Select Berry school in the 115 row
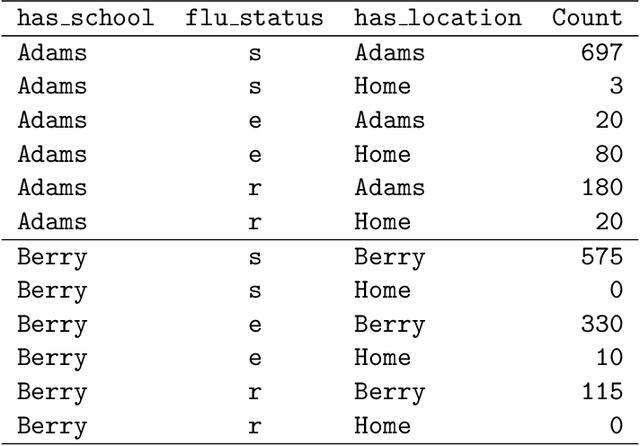This screenshot has width=640, height=446. [52, 392]
